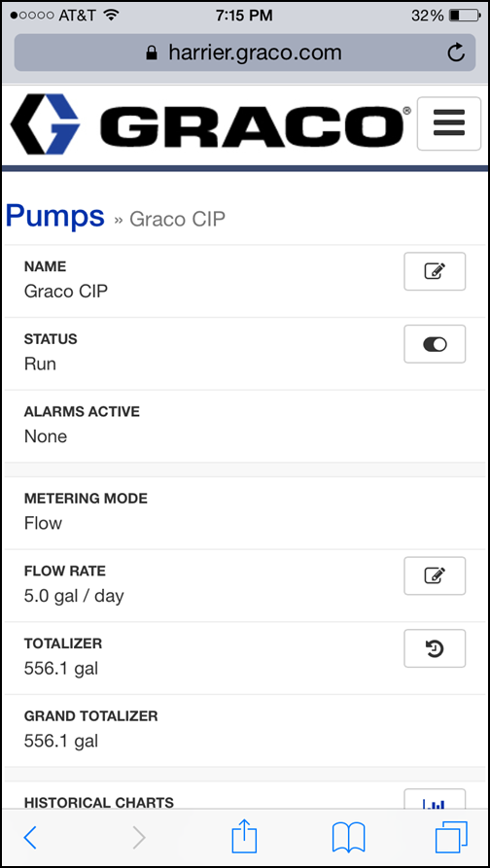The height and width of the screenshot is (868, 490).
Task: Reset the totalizer counter
Action: (x=435, y=648)
